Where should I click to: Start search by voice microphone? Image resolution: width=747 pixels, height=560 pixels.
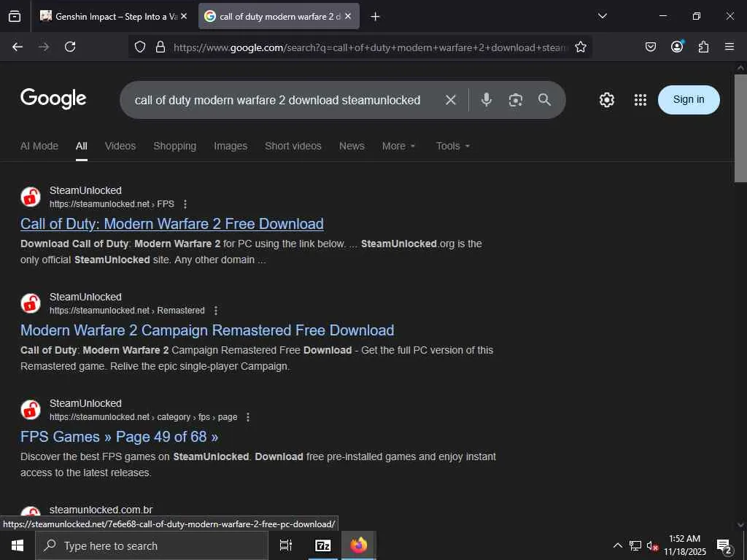[x=486, y=99]
